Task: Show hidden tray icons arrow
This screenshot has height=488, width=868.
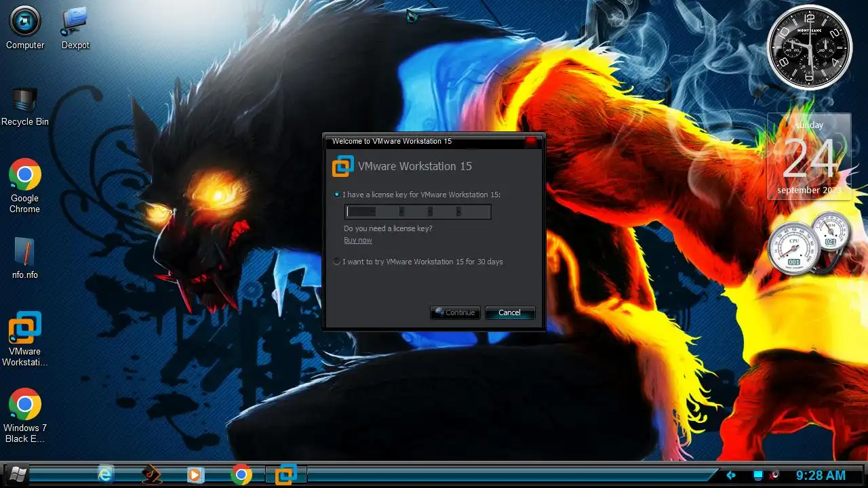Action: click(731, 475)
